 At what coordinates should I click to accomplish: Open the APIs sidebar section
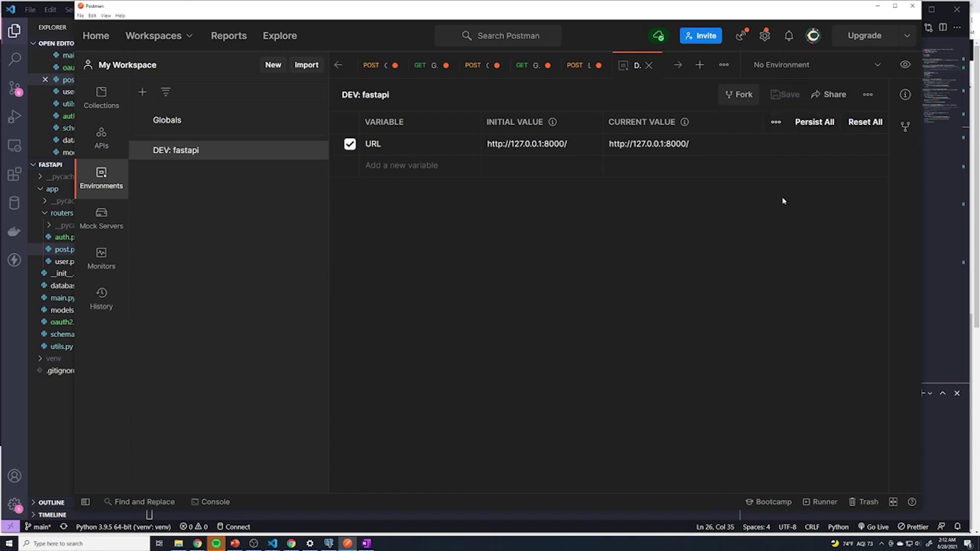point(101,138)
